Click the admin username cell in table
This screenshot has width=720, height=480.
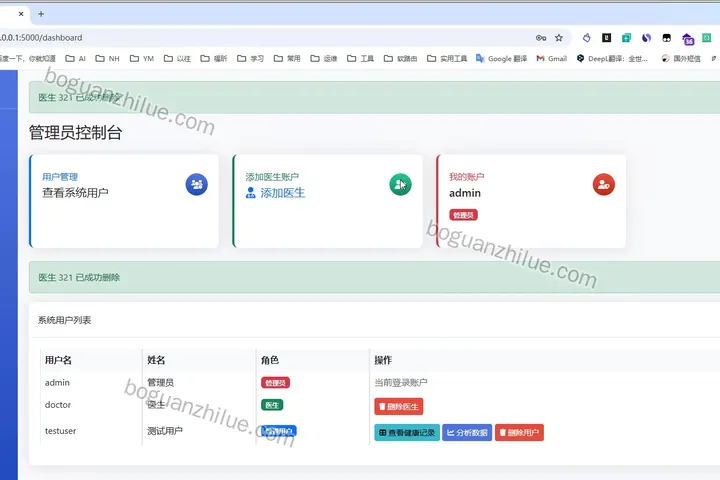pos(57,383)
